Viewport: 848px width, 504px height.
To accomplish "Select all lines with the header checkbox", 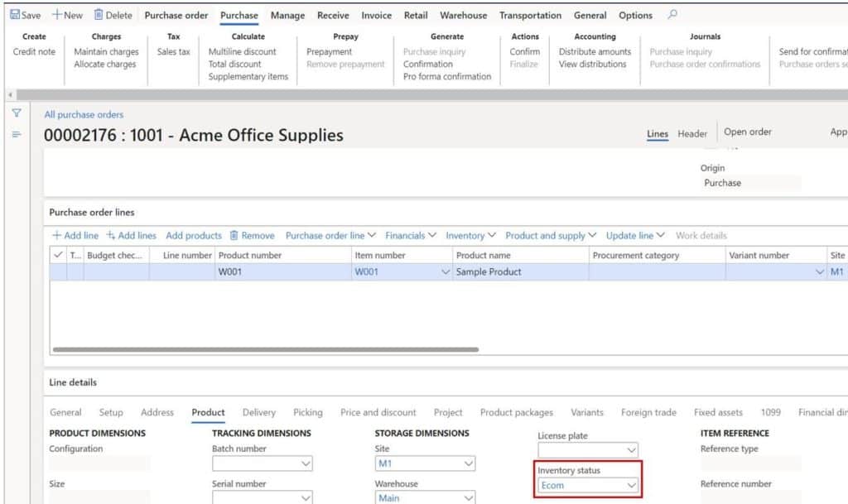I will (56, 255).
